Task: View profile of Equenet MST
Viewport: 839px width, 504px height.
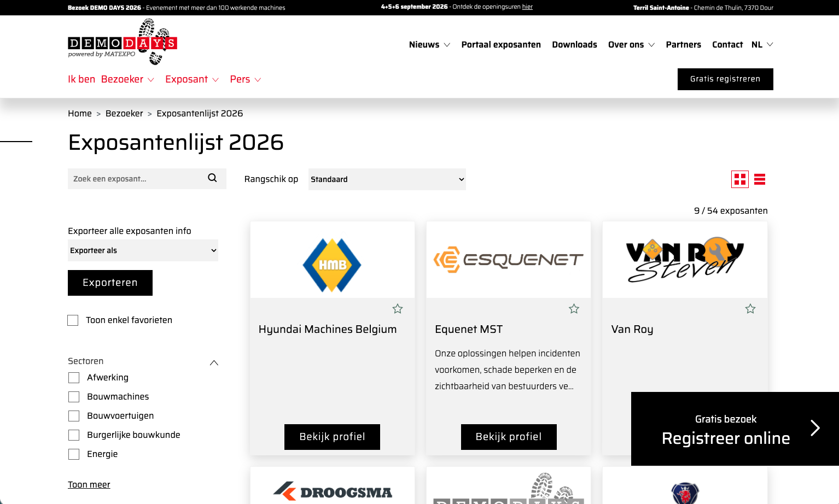Action: click(x=509, y=437)
